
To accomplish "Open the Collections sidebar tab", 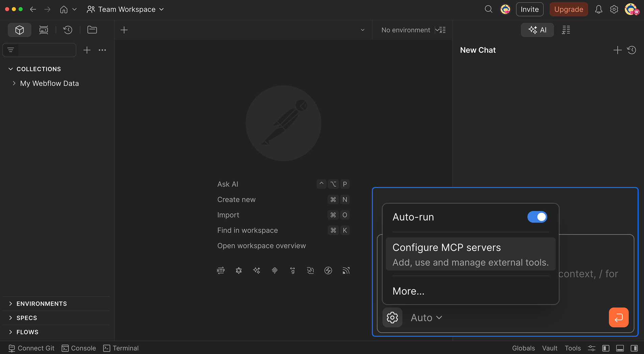I will click(20, 30).
